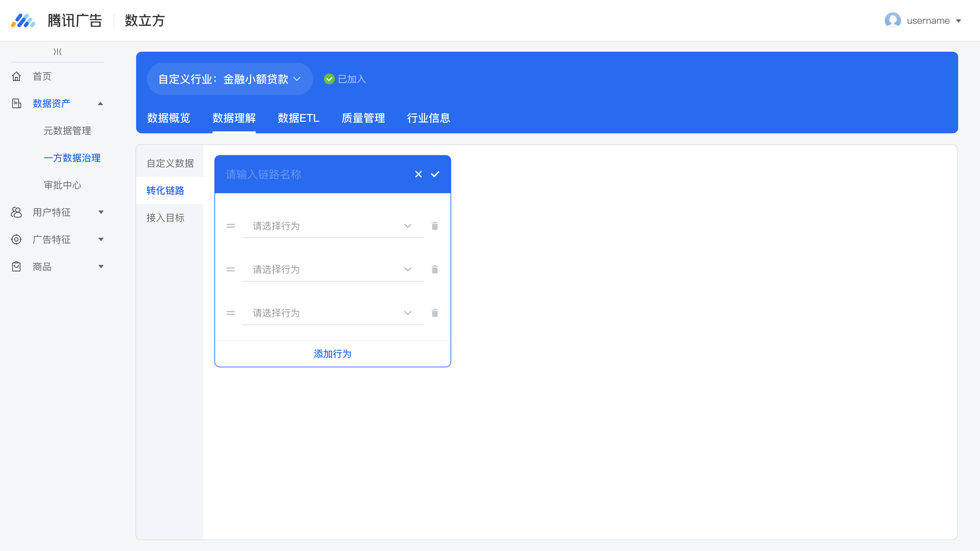Click the 首页 home icon

click(16, 77)
